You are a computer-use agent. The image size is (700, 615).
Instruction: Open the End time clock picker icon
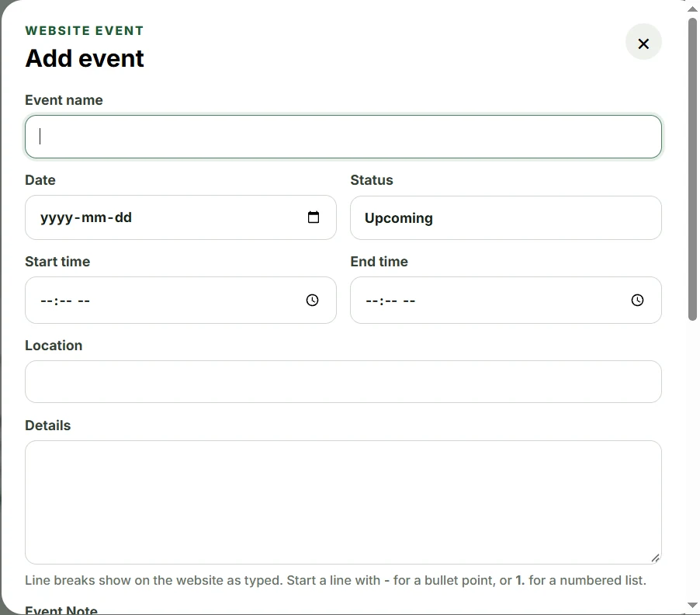637,301
